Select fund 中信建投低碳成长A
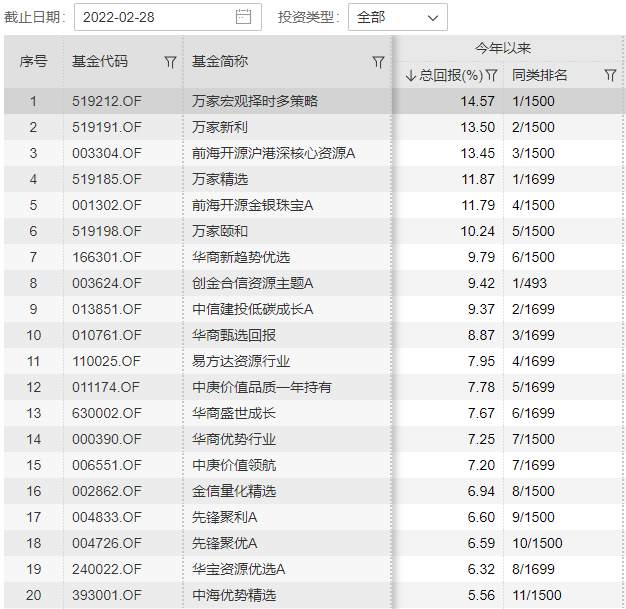626x609 pixels. coord(252,309)
